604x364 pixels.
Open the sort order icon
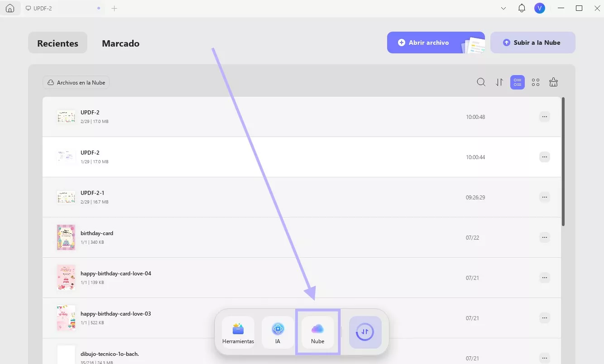click(x=499, y=82)
